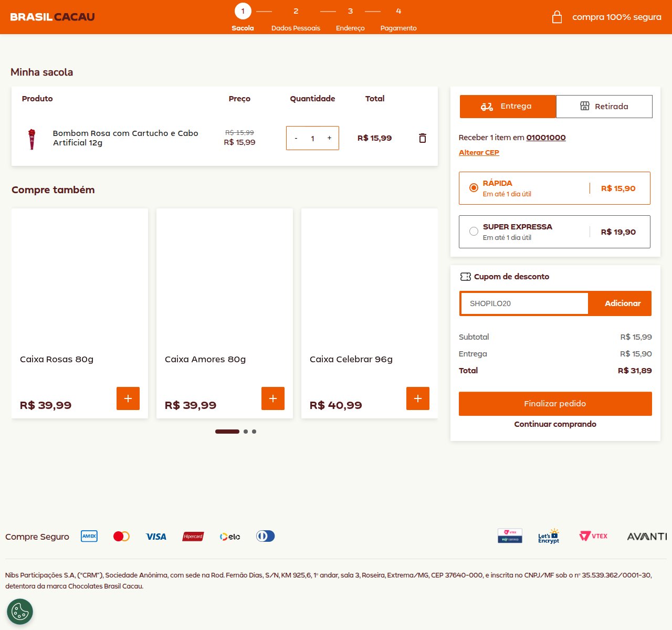Open the VTEX logo link

(593, 536)
